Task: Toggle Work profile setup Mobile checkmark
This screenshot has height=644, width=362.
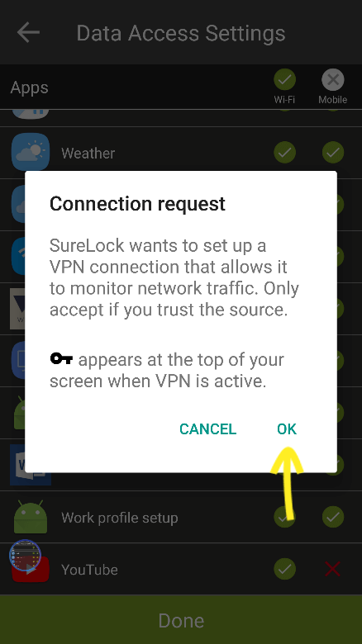Action: [x=333, y=517]
